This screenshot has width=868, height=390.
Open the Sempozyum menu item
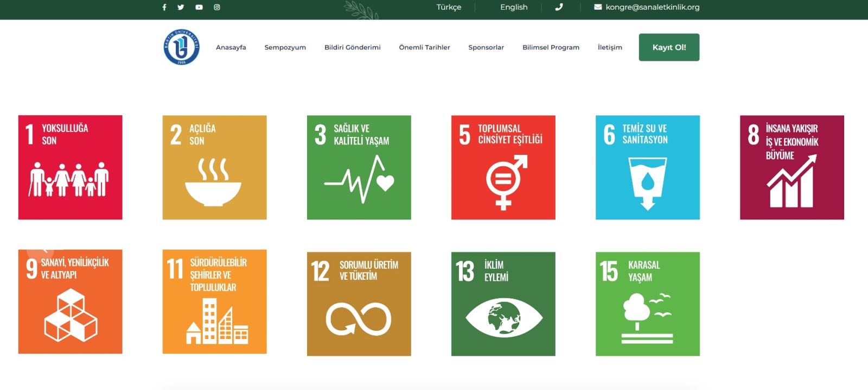click(285, 47)
